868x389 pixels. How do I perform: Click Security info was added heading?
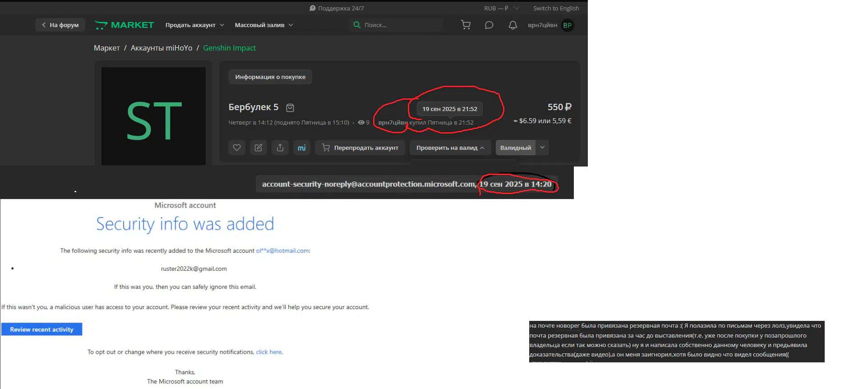[x=185, y=224]
